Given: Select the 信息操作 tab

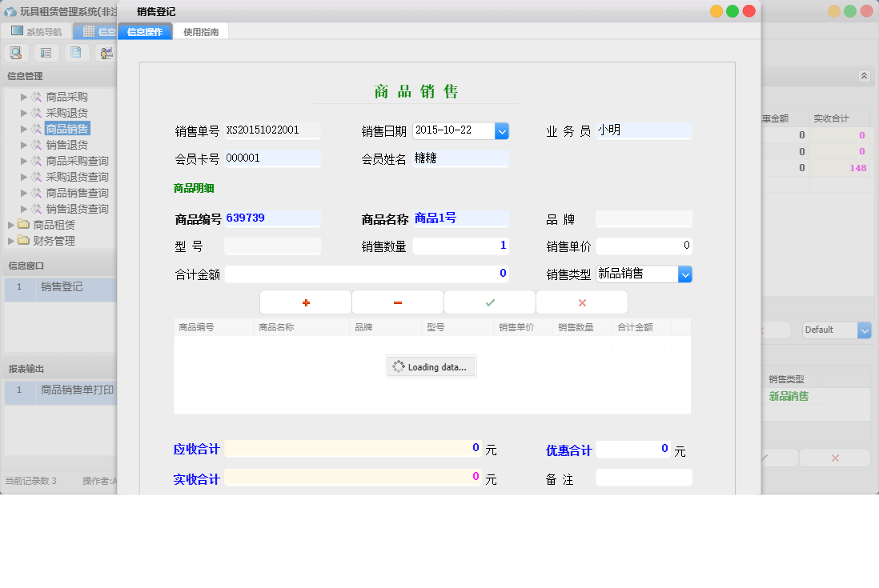Looking at the screenshot, I should (145, 31).
